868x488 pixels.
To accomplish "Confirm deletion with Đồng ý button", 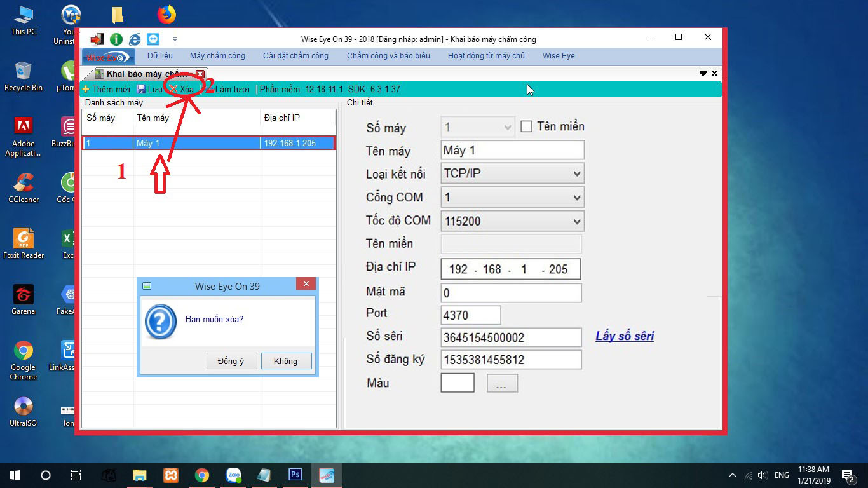I will 231,361.
